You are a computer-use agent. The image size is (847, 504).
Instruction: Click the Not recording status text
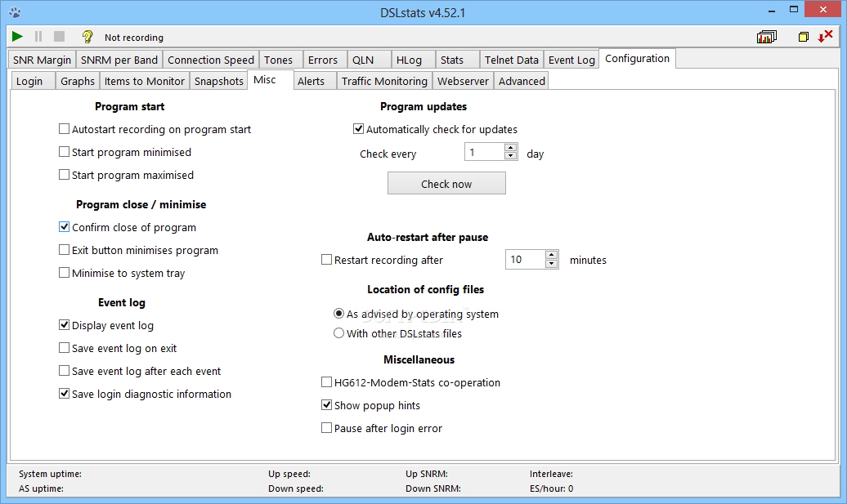coord(134,38)
